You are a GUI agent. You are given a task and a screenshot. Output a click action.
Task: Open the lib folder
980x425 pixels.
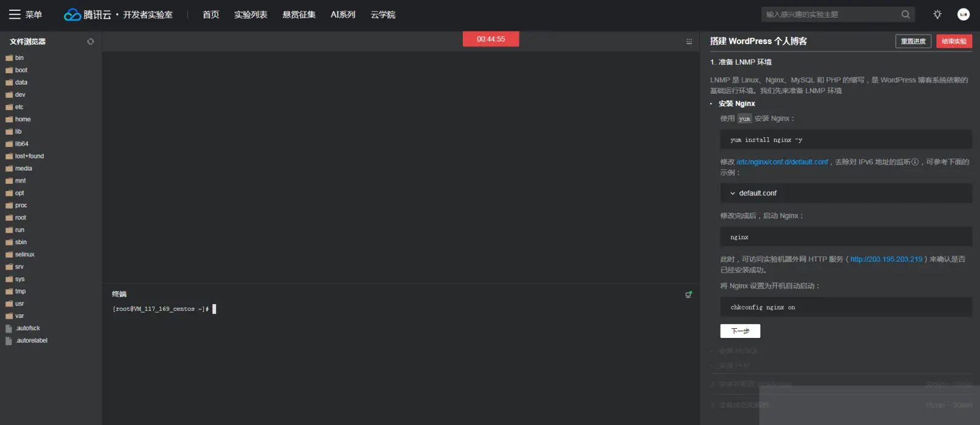click(14, 132)
